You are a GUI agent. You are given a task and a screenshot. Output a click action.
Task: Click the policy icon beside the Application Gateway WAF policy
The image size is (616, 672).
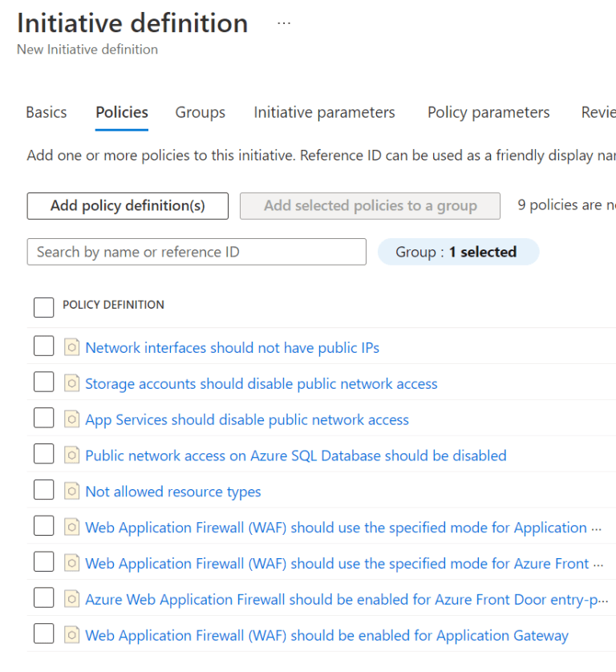(71, 634)
